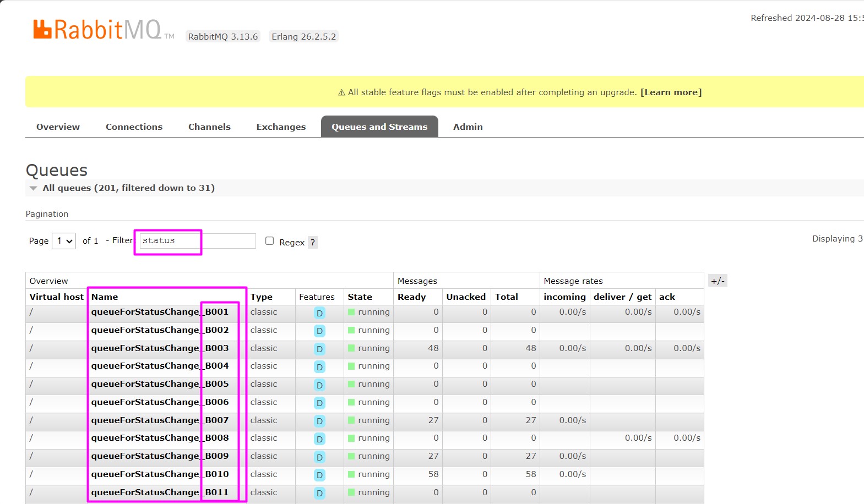
Task: Open queue queueForStatusChange_B009
Action: click(x=160, y=456)
